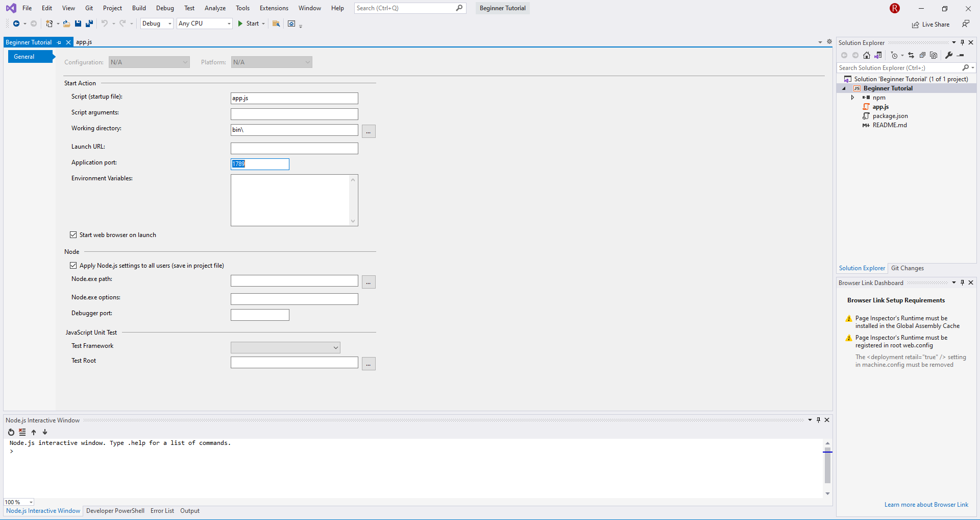
Task: Open the Any CPU platform dropdown
Action: coord(205,23)
